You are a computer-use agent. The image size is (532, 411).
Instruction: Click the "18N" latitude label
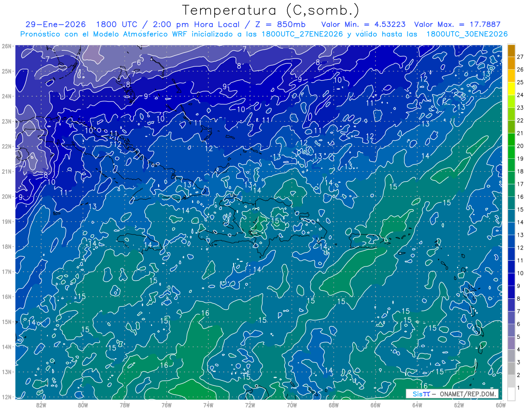[7, 247]
